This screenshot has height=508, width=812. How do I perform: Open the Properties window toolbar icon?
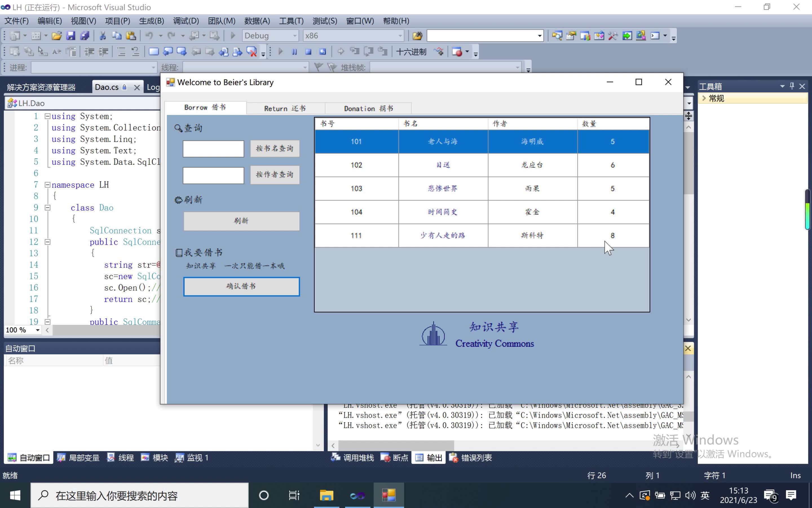(x=571, y=36)
